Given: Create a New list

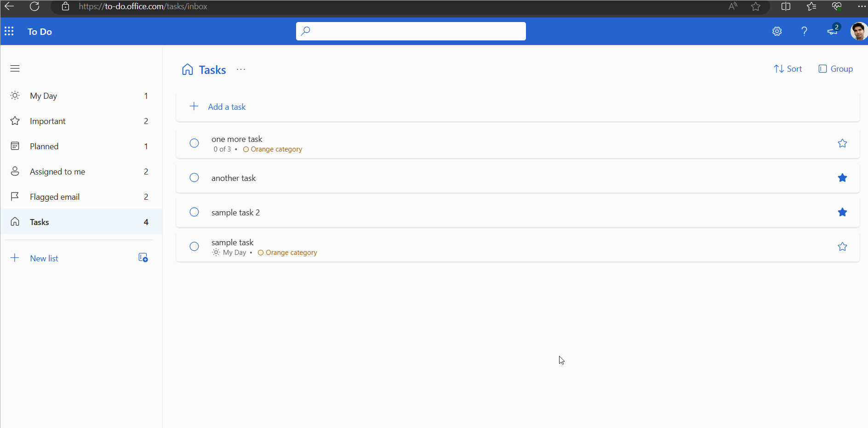Looking at the screenshot, I should [x=44, y=258].
